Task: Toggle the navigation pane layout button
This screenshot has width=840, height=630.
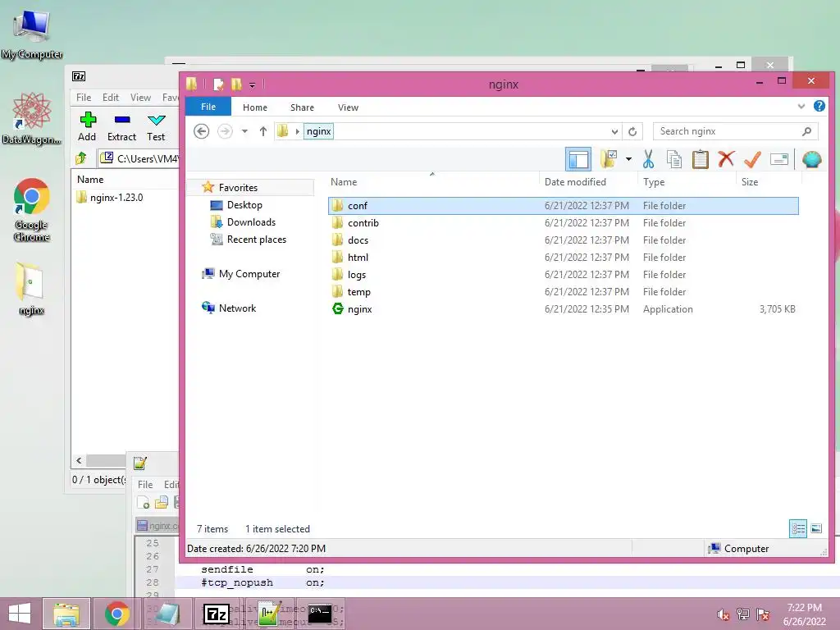Action: (578, 159)
